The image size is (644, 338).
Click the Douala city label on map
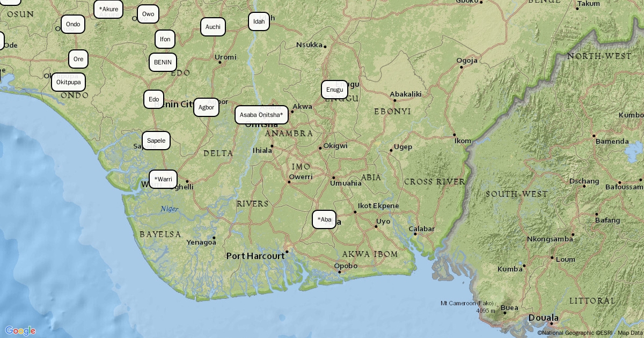click(x=544, y=318)
